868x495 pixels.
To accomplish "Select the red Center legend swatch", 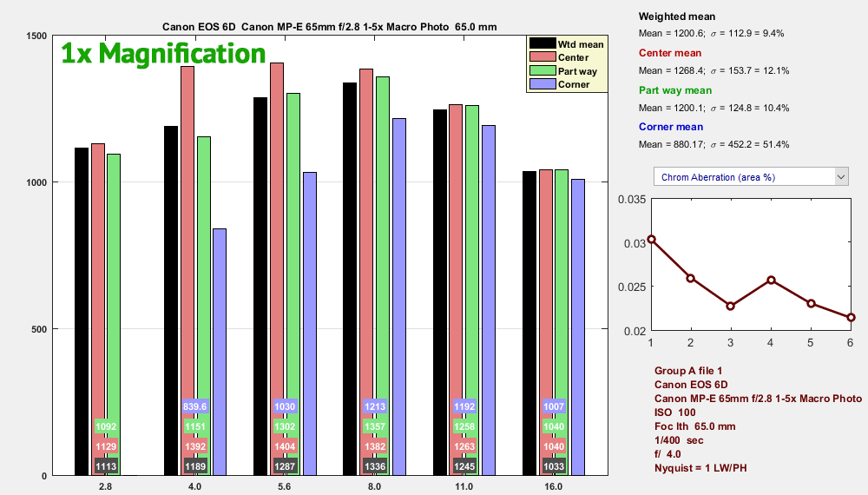I will tap(542, 57).
